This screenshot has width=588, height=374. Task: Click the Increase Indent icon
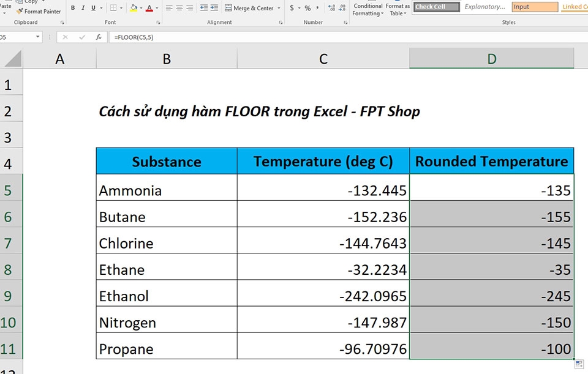click(213, 8)
